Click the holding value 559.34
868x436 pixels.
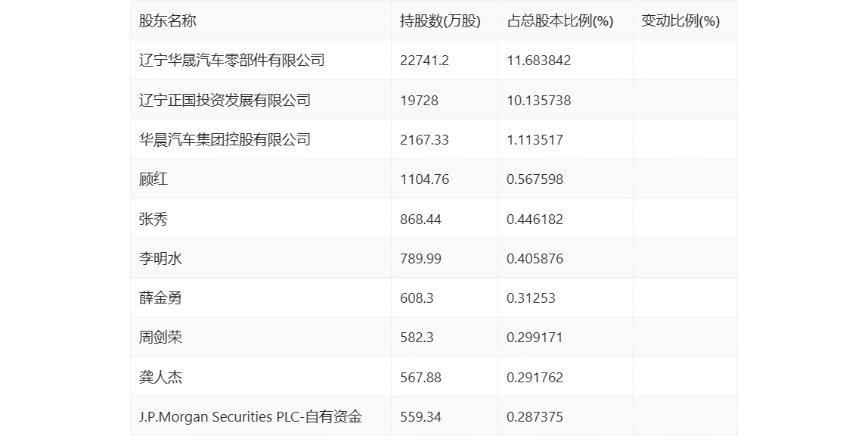pos(420,416)
